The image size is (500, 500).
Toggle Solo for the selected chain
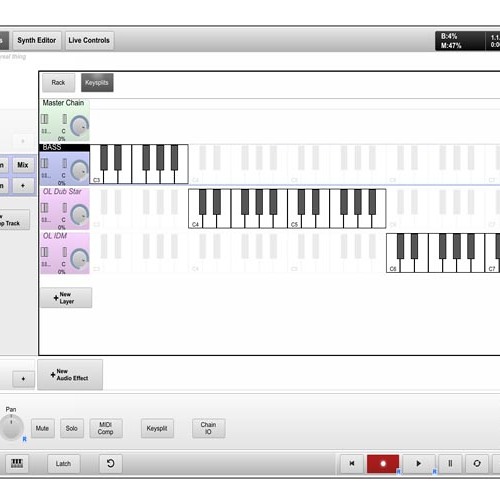point(72,428)
